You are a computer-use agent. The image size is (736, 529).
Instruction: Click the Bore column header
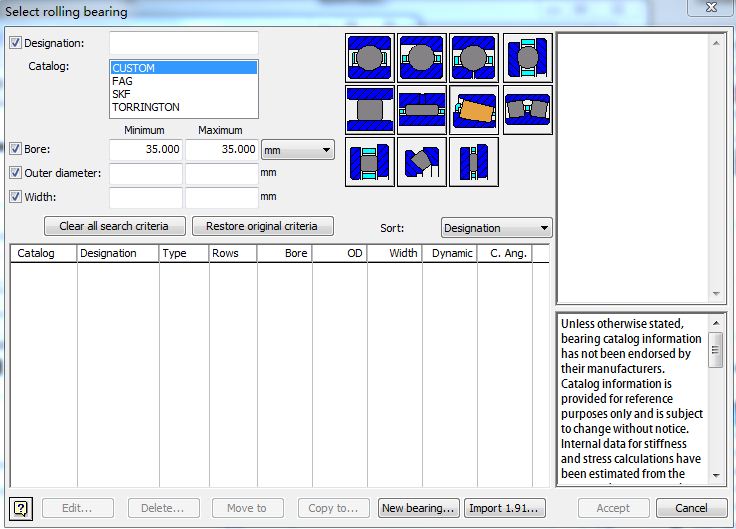coord(284,253)
